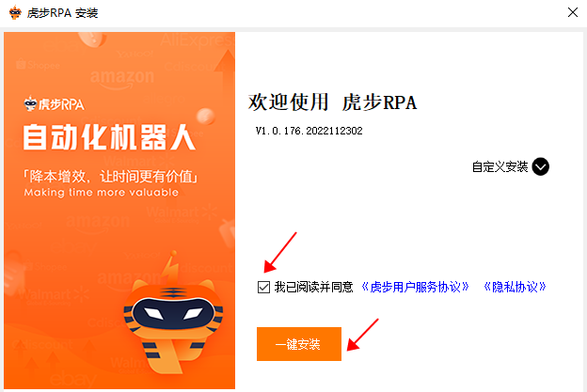
Task: Open the 《虎步用户服务协议》 link
Action: [415, 288]
